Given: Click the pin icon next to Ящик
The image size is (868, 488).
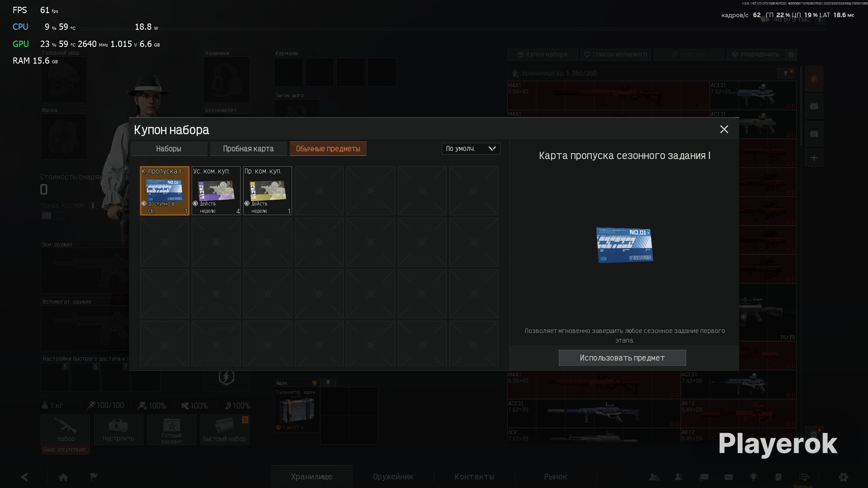Looking at the screenshot, I should tap(329, 383).
